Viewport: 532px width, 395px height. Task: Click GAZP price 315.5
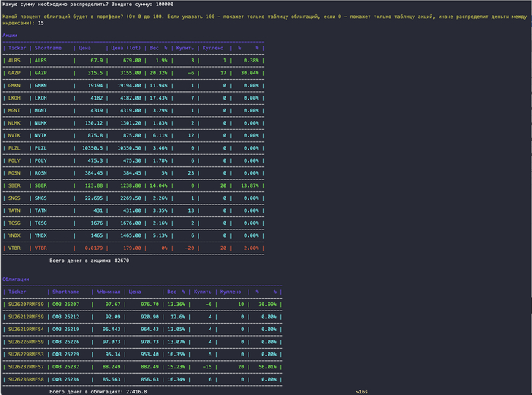pyautogui.click(x=95, y=73)
